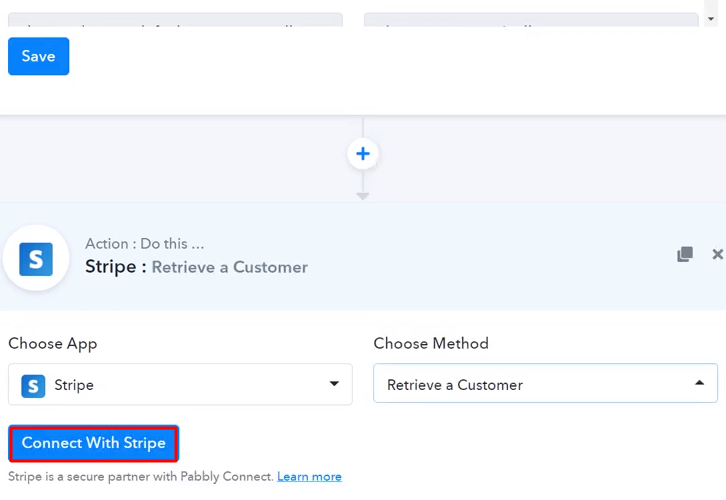
Task: Click the gray connector arrow below plus
Action: 363,195
